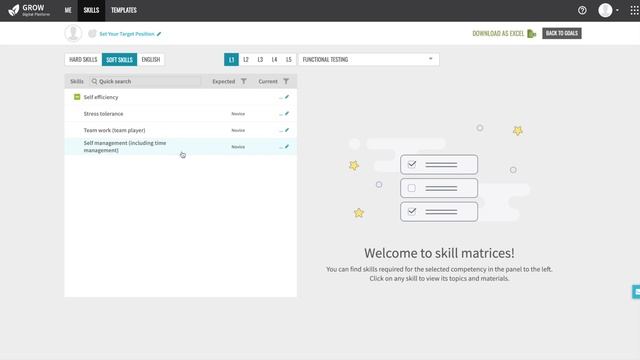Switch to the Hard Skills tab
The width and height of the screenshot is (640, 360).
[x=83, y=60]
